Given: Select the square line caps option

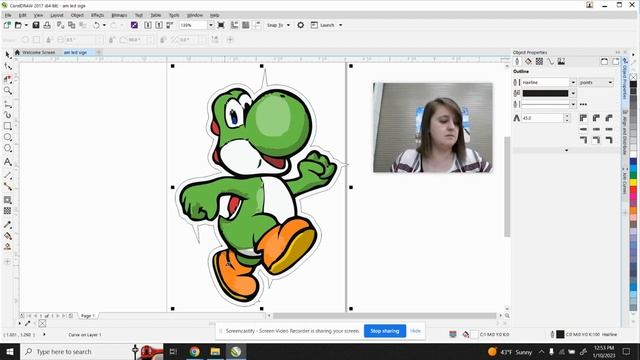Looking at the screenshot, I should tap(583, 129).
